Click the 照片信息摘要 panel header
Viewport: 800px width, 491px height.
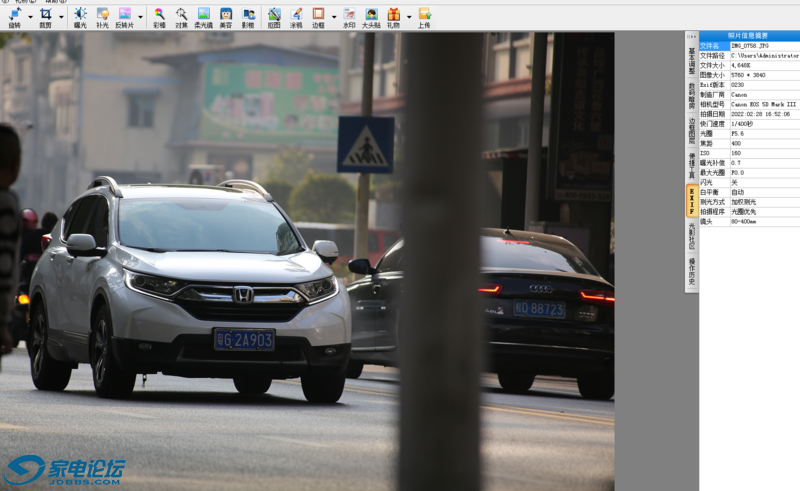(749, 36)
